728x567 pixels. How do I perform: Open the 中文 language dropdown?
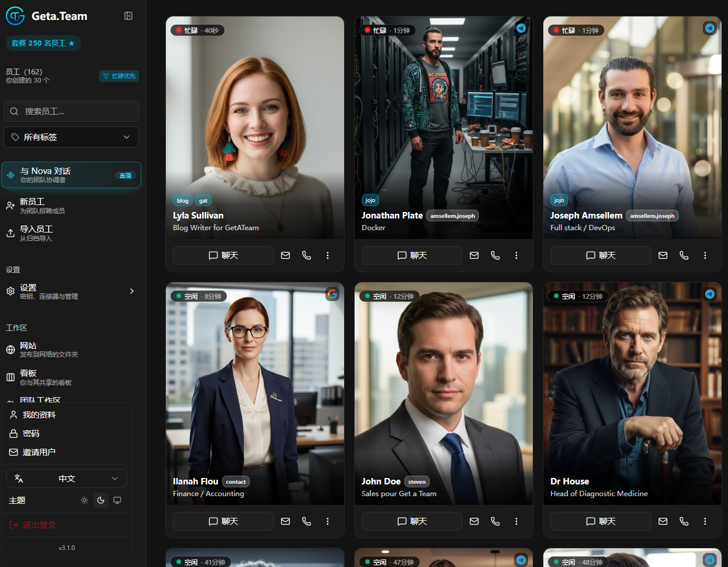coord(67,479)
